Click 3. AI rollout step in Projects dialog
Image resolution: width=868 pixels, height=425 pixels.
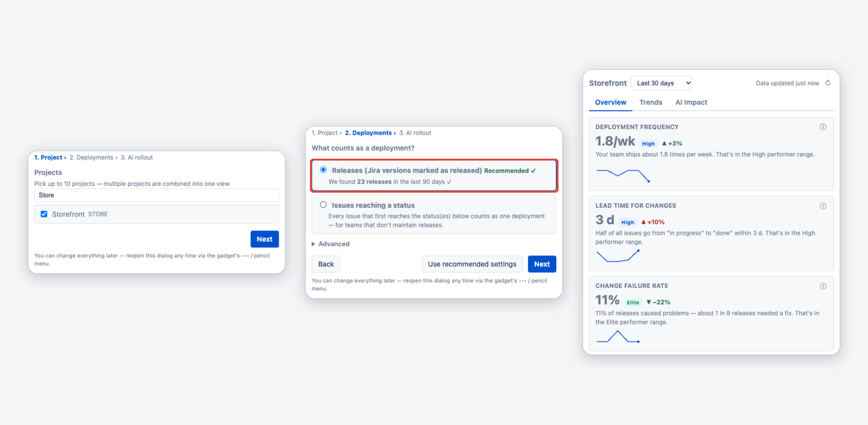[x=137, y=158]
